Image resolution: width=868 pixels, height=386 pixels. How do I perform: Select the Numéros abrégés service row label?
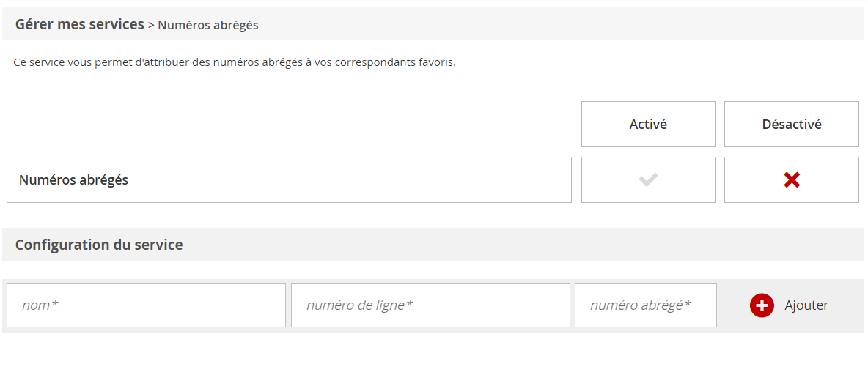click(73, 179)
